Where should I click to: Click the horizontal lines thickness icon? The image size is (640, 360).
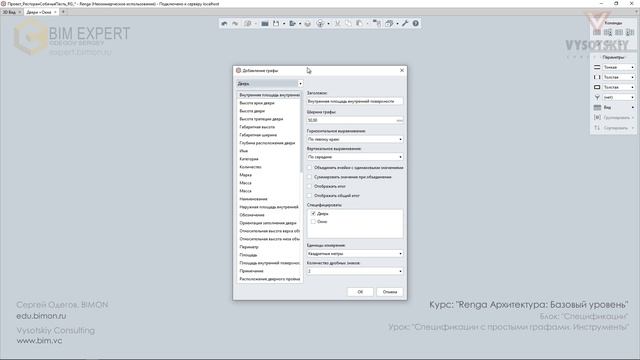click(597, 67)
